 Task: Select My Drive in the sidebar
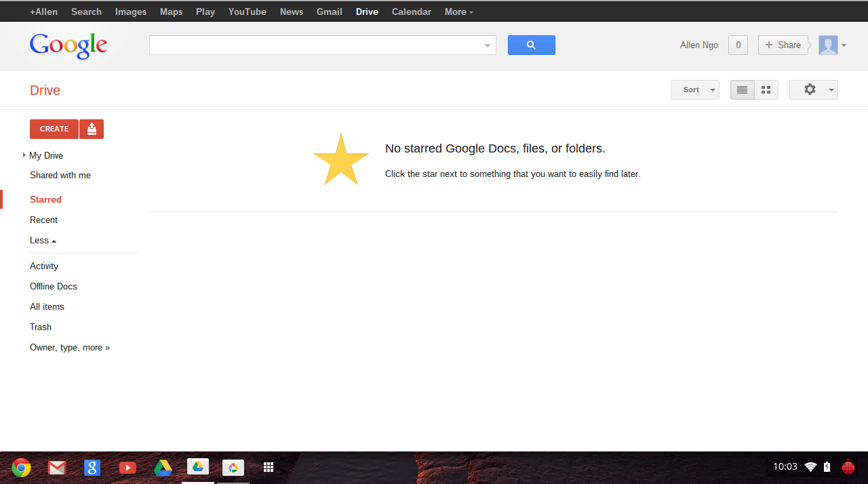click(x=46, y=155)
